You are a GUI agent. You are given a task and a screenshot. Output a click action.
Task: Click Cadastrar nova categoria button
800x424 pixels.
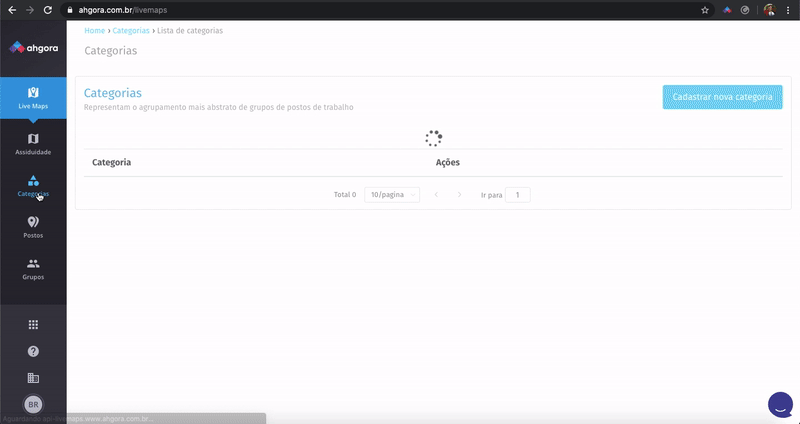point(722,97)
